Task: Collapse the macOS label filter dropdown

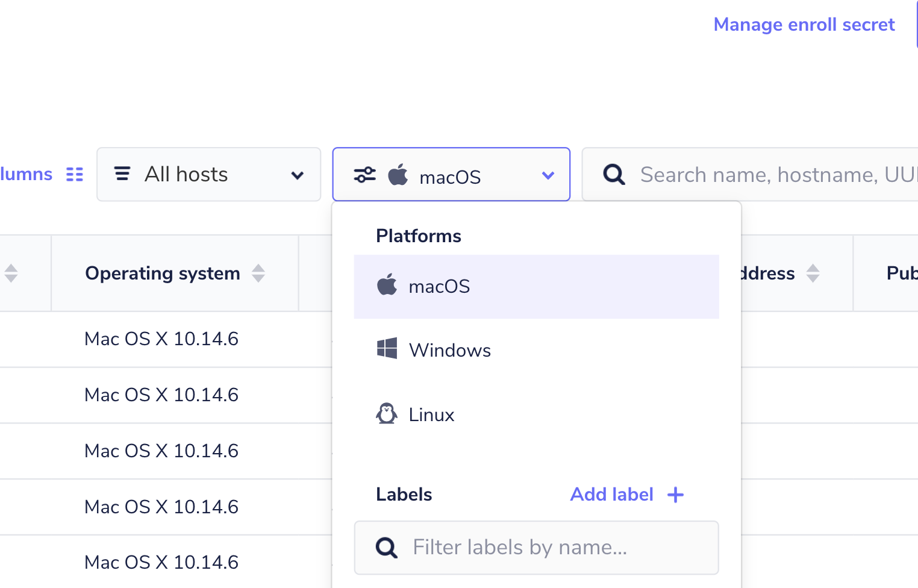Action: (451, 174)
